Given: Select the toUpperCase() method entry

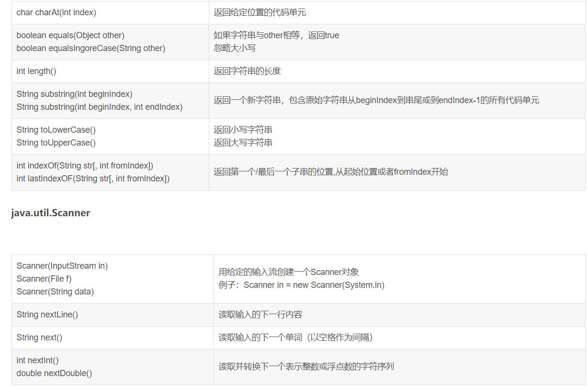Looking at the screenshot, I should pyautogui.click(x=55, y=142).
